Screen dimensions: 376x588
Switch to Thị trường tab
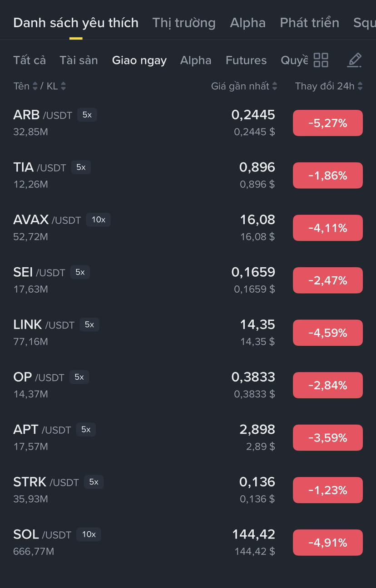pos(184,23)
